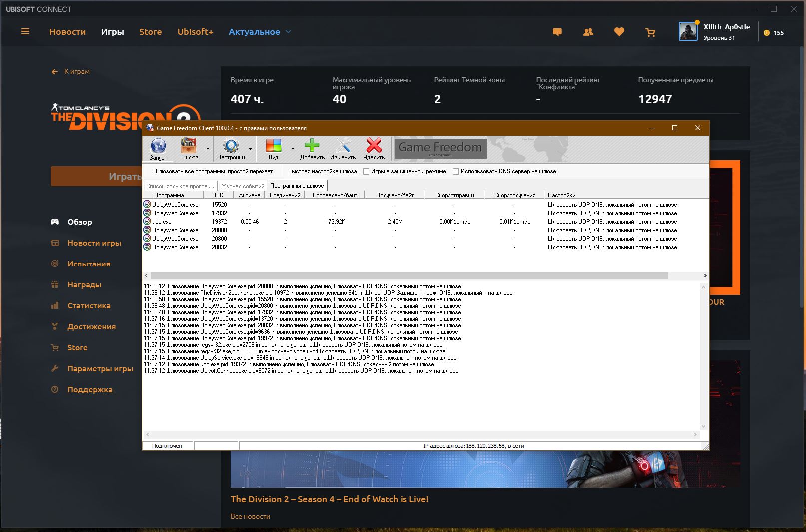Switch to Список ярлыков программ tab
Viewport: 806px width, 532px height.
coord(180,186)
